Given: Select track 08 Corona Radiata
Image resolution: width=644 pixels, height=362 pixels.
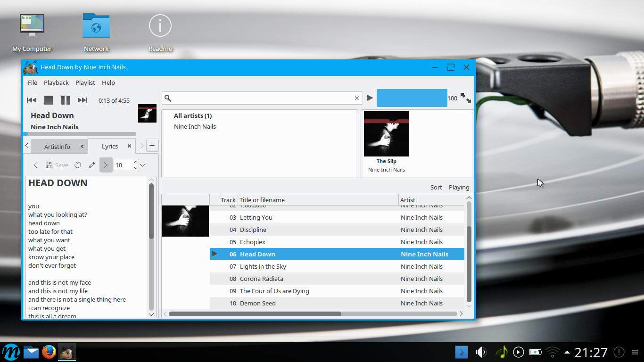Looking at the screenshot, I should coord(337,279).
